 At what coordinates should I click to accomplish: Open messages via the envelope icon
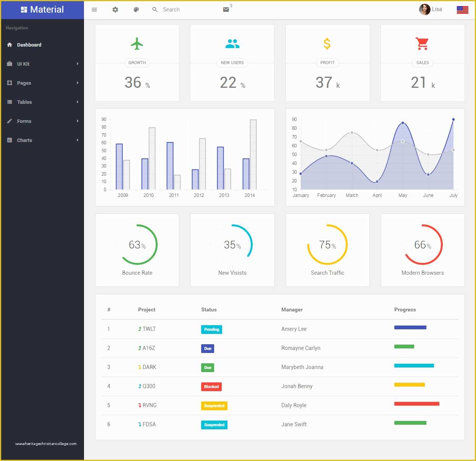click(225, 10)
